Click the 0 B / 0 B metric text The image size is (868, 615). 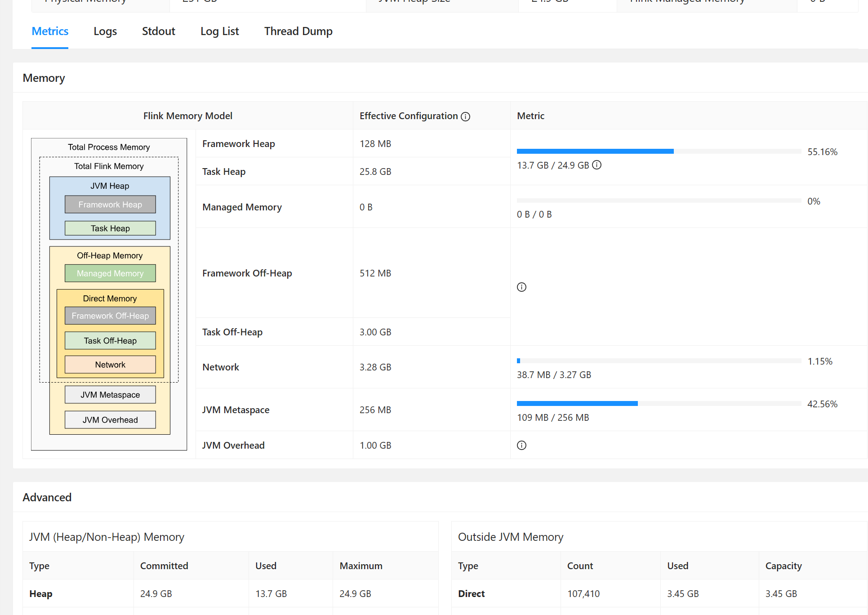[x=534, y=214]
